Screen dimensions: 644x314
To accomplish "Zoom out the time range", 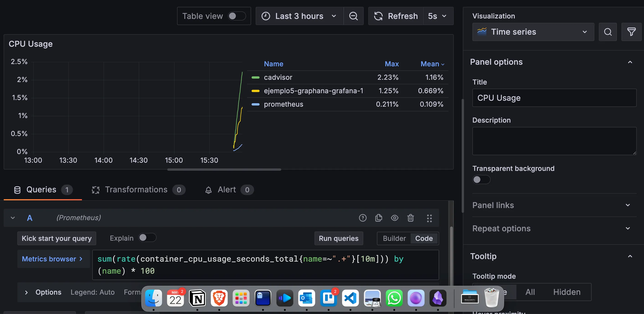I will pyautogui.click(x=353, y=16).
